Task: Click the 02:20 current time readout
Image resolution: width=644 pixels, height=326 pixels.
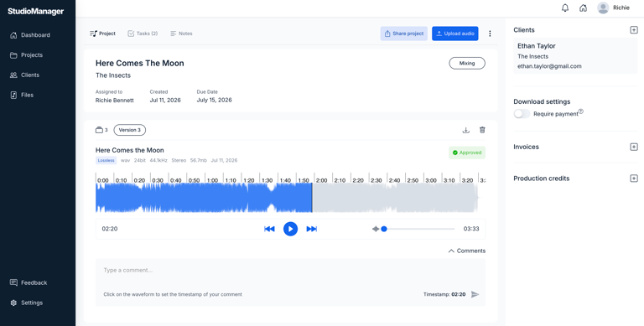Action: [110, 229]
